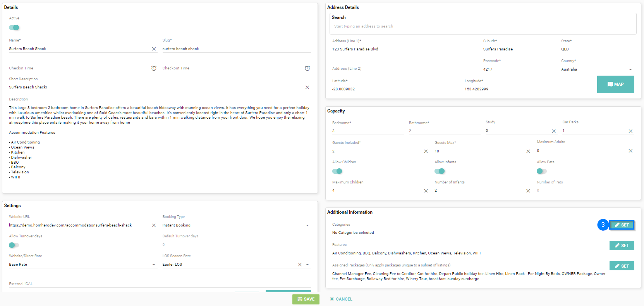Screen dimensions: 644x306
Task: Enable the Allow Turnover days switch
Action: pos(14,245)
